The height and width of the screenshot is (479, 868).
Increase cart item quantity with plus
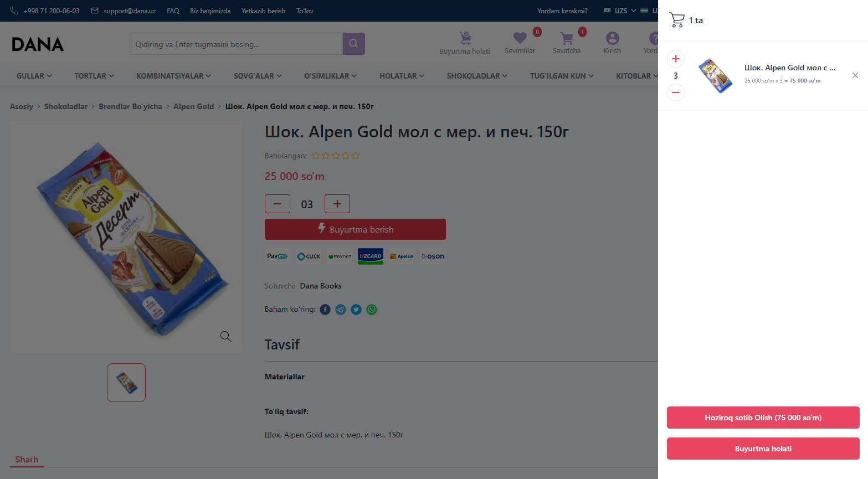click(676, 59)
